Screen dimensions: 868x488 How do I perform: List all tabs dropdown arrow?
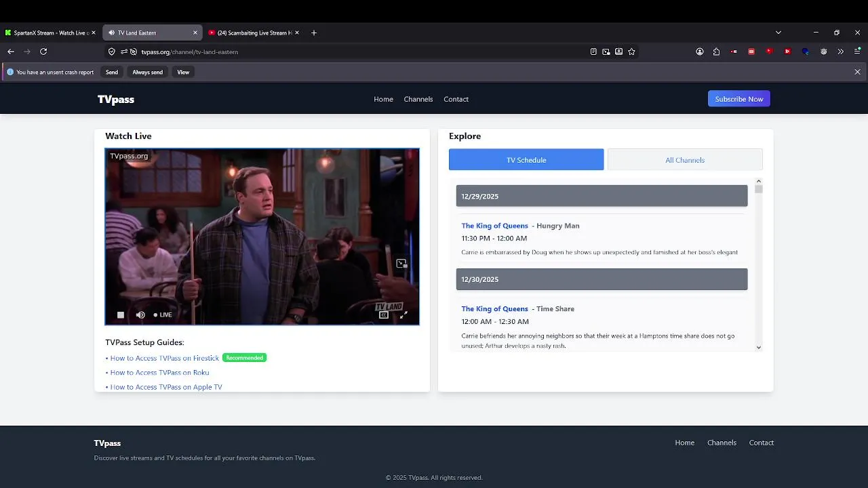click(x=778, y=33)
